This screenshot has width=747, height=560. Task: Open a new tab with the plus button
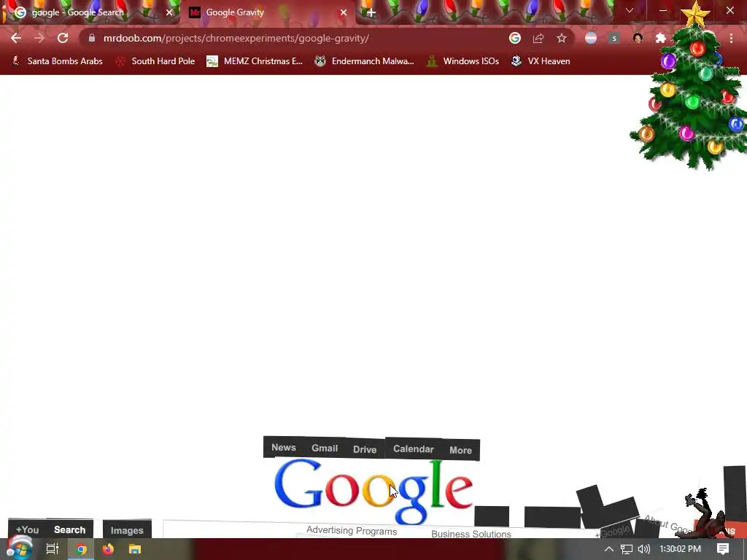(371, 13)
